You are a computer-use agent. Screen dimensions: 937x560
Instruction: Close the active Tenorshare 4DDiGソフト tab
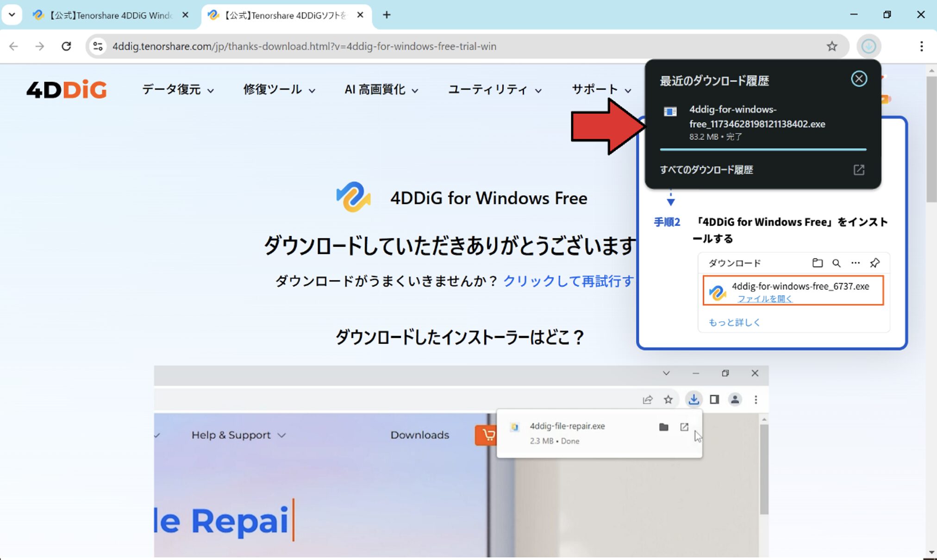360,15
